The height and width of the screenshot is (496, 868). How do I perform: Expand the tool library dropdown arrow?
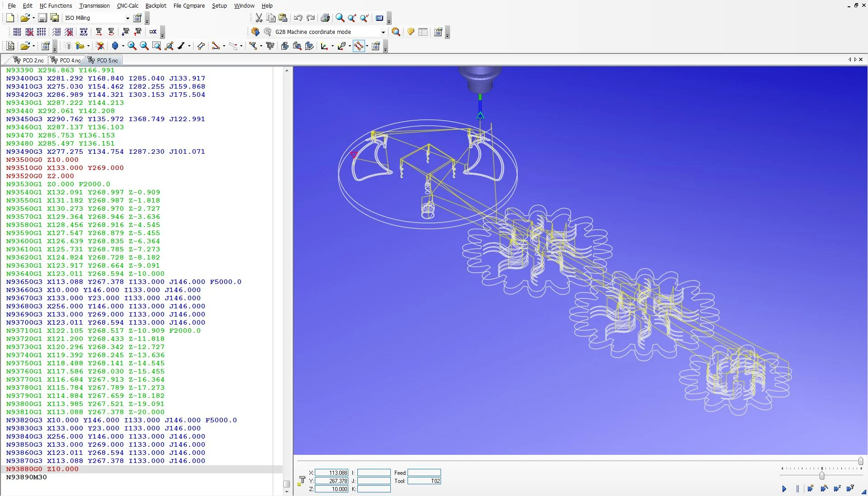[88, 46]
